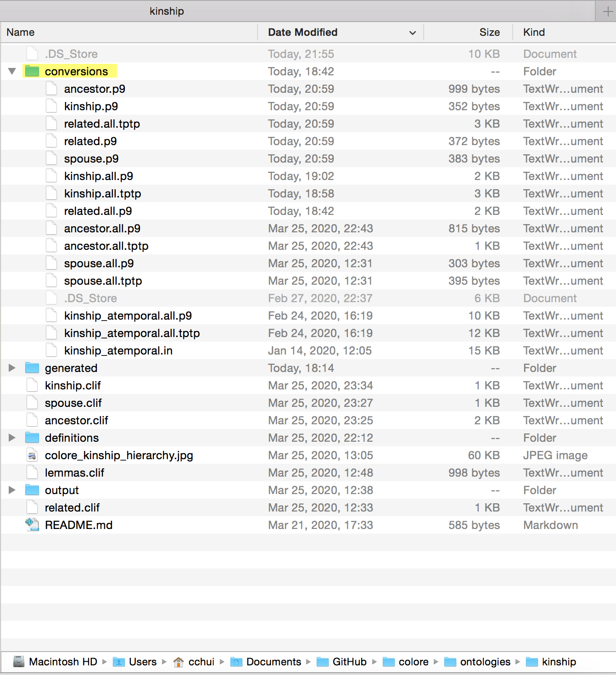
Task: Select the README.md file name
Action: 78,525
